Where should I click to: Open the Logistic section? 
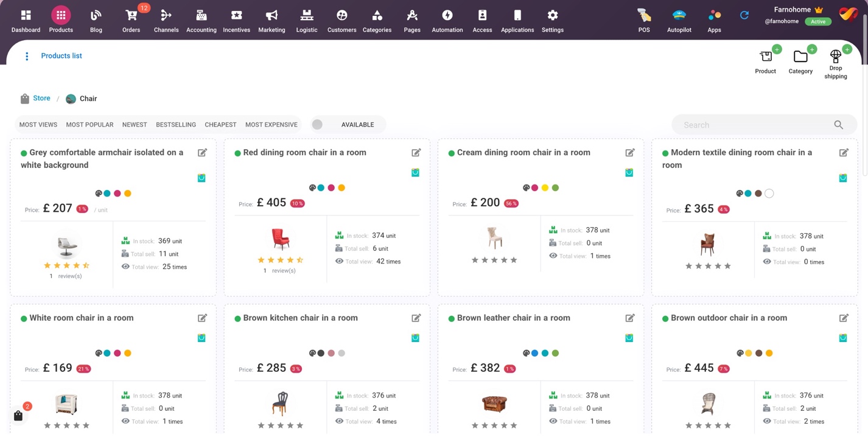click(x=307, y=20)
